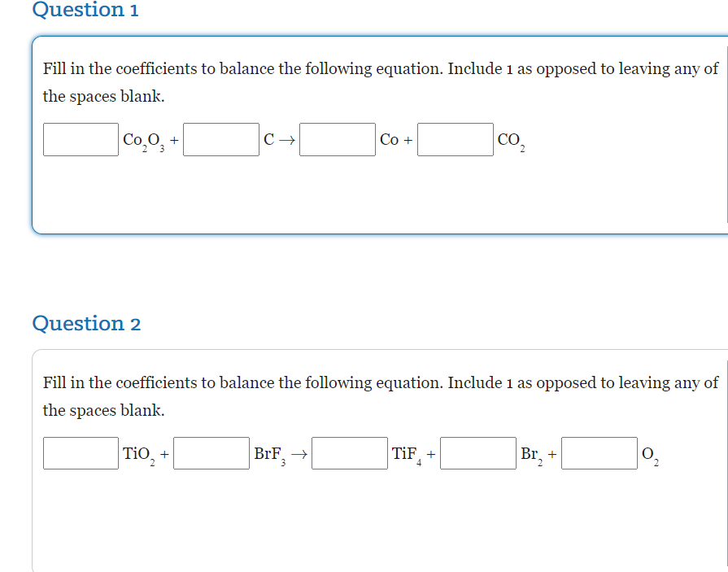Image resolution: width=728 pixels, height=572 pixels.
Task: Click the coefficient box before TiO2
Action: [80, 453]
